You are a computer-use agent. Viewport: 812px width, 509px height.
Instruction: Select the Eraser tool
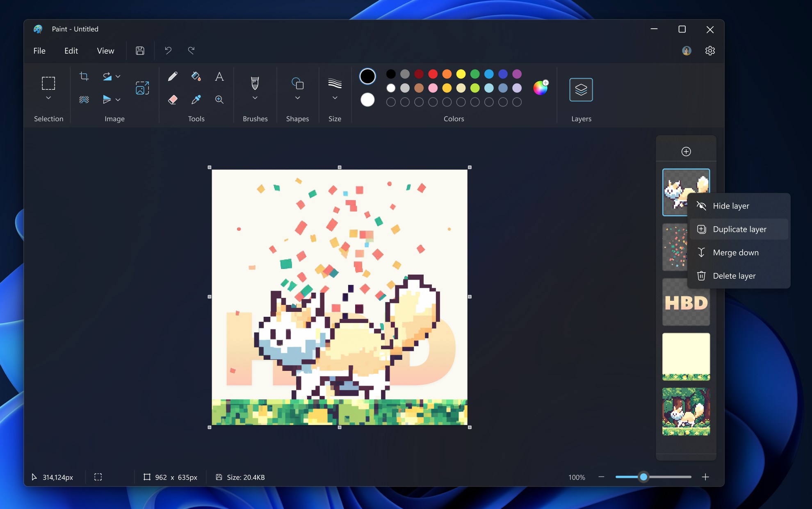tap(173, 99)
